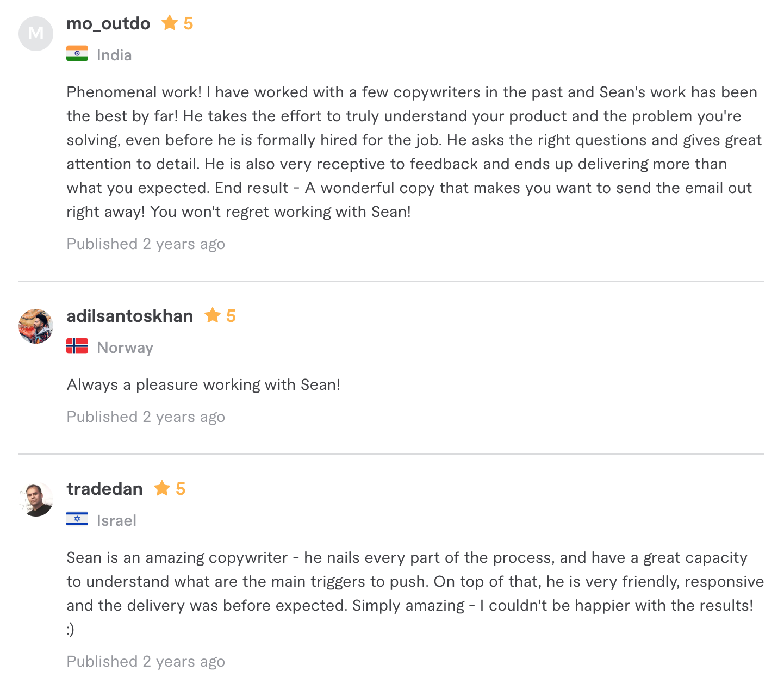Click the publish date under mo_outdo's review
This screenshot has width=784, height=696.
pos(146,244)
